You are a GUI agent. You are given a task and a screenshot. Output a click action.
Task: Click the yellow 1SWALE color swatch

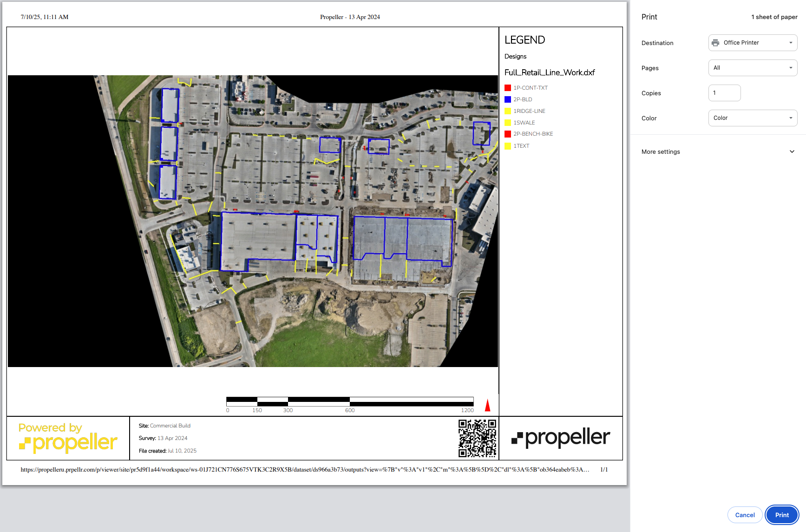(x=508, y=122)
